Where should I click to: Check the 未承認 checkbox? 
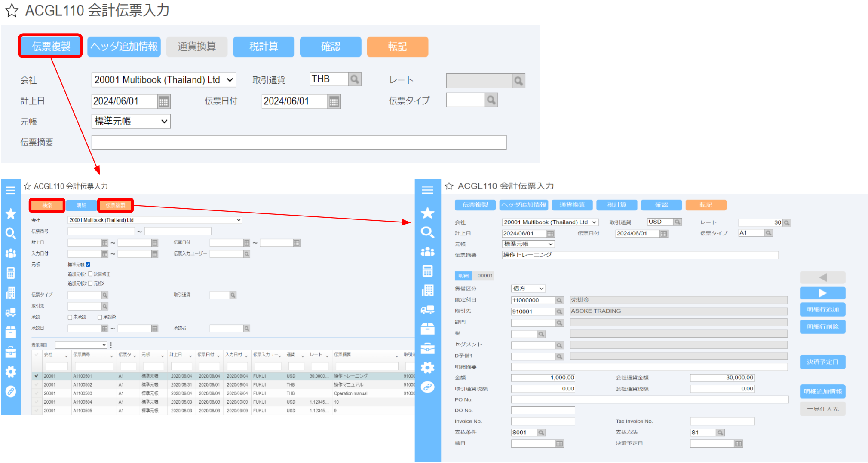click(x=70, y=317)
